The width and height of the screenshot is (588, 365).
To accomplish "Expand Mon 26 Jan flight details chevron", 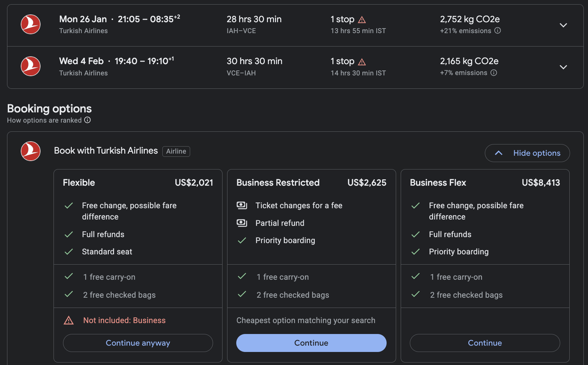I will click(x=563, y=25).
